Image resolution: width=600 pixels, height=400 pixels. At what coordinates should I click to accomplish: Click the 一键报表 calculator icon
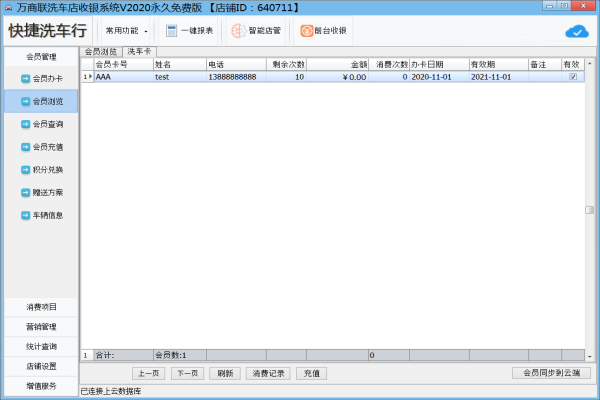(x=171, y=31)
